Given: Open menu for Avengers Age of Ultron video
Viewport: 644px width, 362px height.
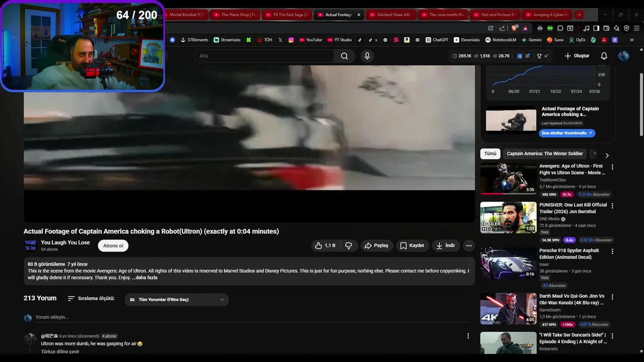Looking at the screenshot, I should tap(612, 167).
